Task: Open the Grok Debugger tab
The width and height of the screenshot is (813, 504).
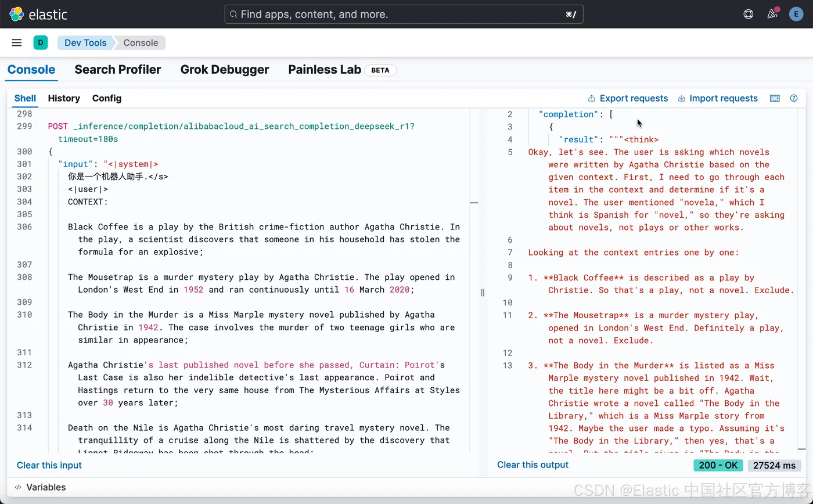Action: pos(225,70)
